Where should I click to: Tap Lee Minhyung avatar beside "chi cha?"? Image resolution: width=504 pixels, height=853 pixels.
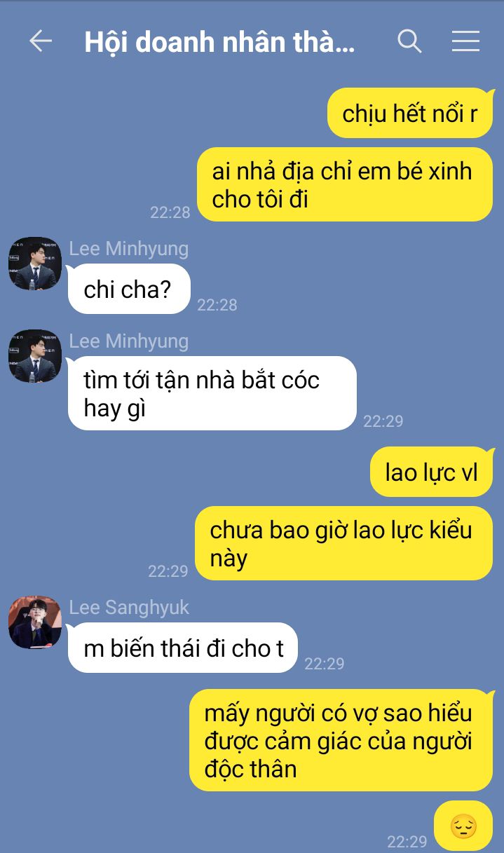click(x=35, y=264)
